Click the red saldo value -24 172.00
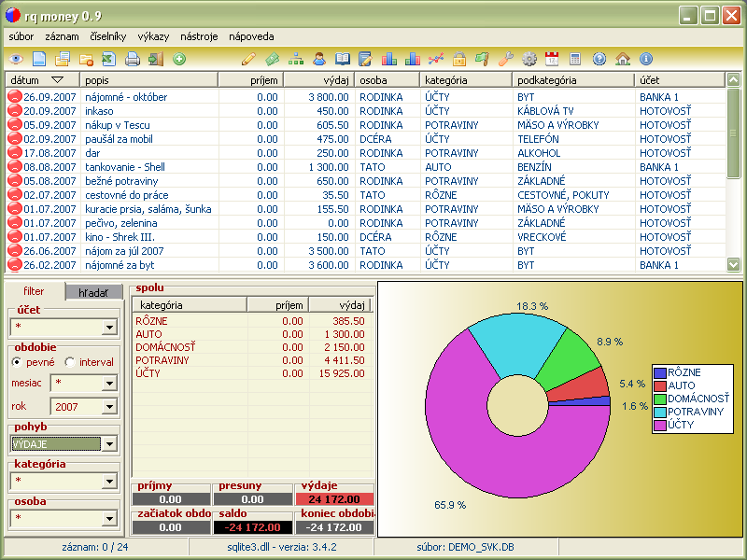The width and height of the screenshot is (747, 560). coord(252,527)
